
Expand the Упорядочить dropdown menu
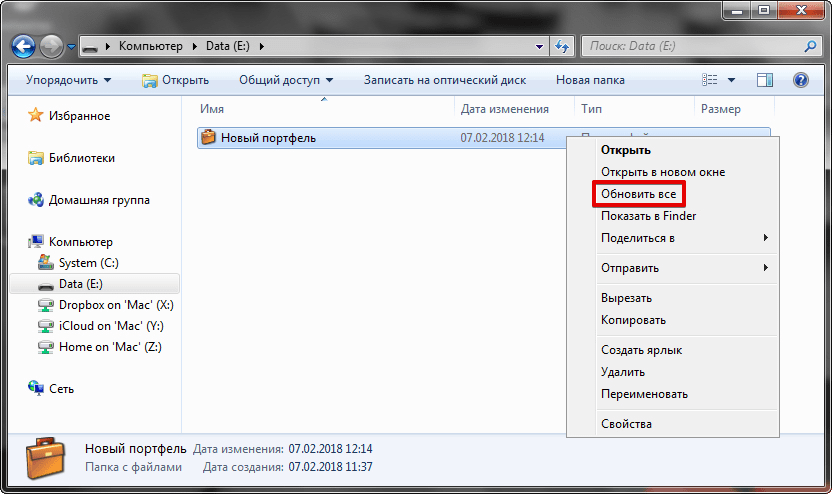(69, 80)
